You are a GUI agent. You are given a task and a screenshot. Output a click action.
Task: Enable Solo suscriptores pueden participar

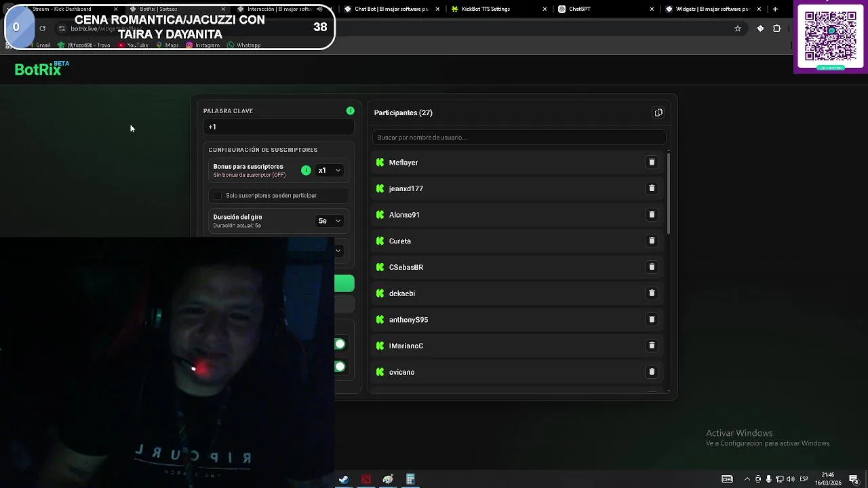pos(218,195)
